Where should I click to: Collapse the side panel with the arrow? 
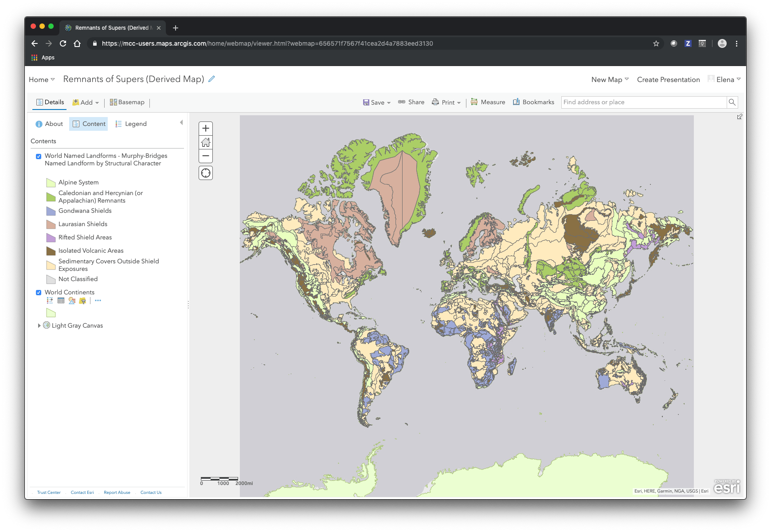181,123
